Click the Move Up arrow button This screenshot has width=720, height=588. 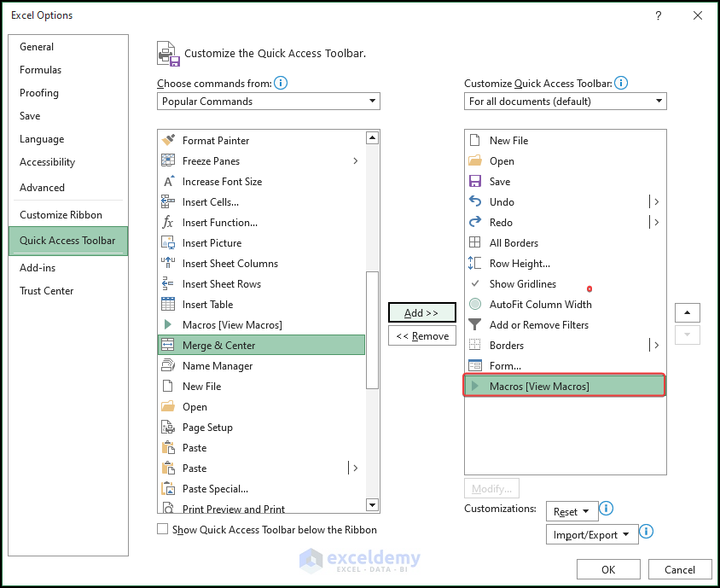687,313
